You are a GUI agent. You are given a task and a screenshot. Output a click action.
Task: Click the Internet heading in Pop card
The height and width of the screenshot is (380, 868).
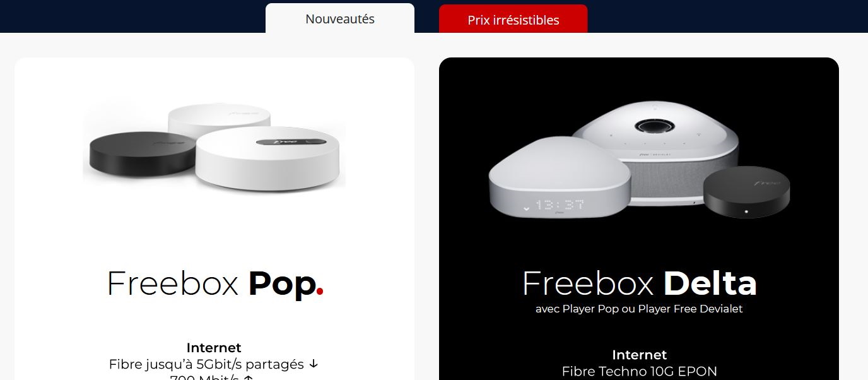click(214, 348)
